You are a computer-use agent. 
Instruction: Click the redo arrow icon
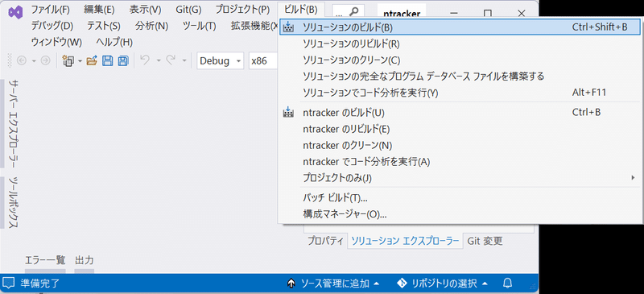[x=171, y=60]
